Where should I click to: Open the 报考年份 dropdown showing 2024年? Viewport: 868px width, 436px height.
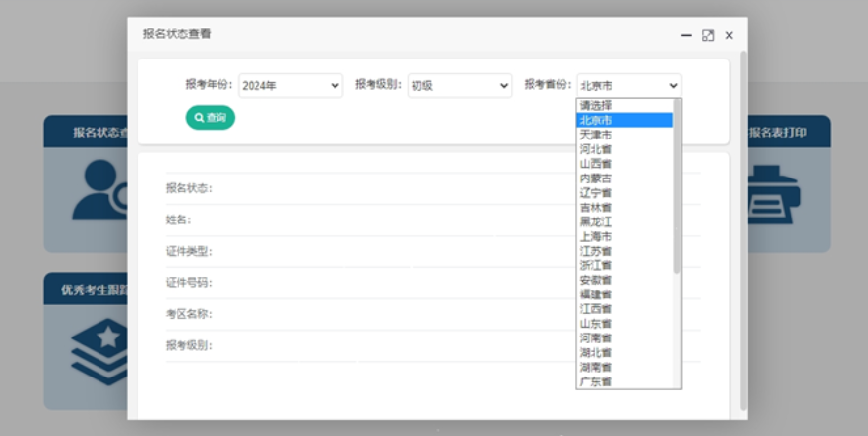pos(291,86)
